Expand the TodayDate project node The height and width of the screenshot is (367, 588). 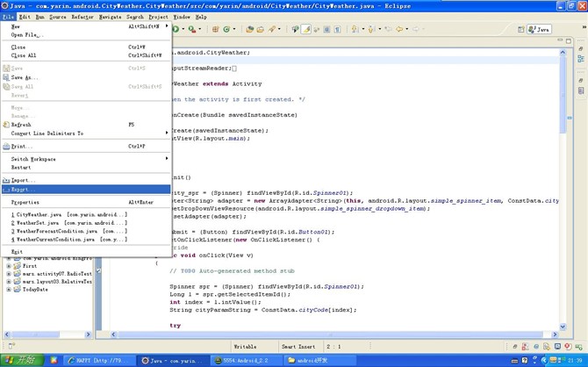click(x=9, y=290)
